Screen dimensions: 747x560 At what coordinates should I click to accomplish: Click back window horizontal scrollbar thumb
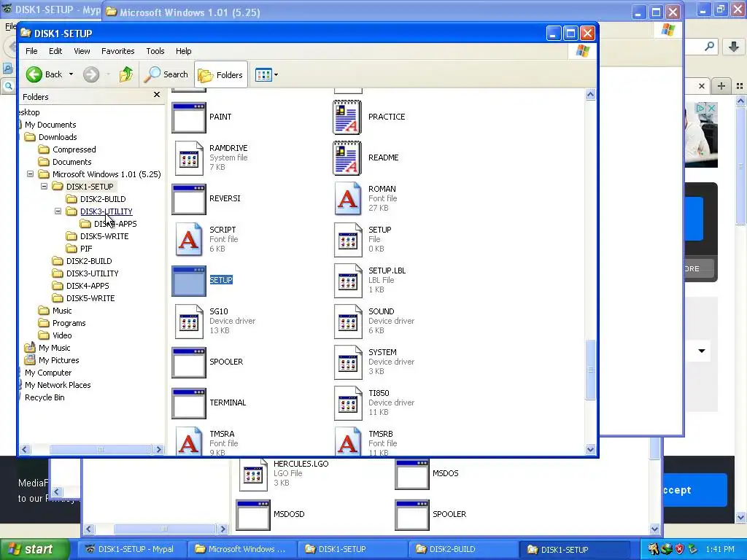tap(164, 529)
